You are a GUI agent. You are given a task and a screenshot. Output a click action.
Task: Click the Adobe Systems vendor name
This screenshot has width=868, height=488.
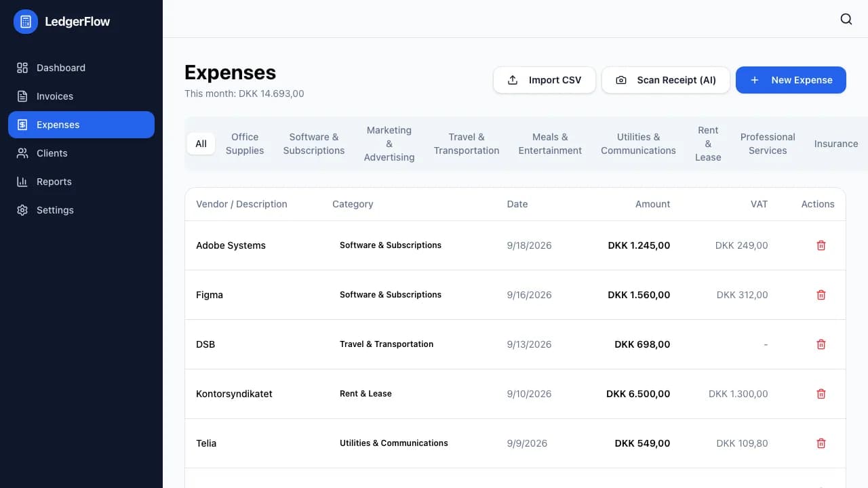click(x=231, y=245)
